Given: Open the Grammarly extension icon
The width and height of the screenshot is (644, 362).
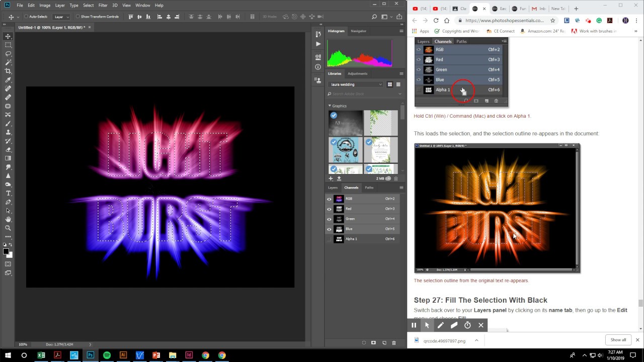Looking at the screenshot, I should point(599,21).
